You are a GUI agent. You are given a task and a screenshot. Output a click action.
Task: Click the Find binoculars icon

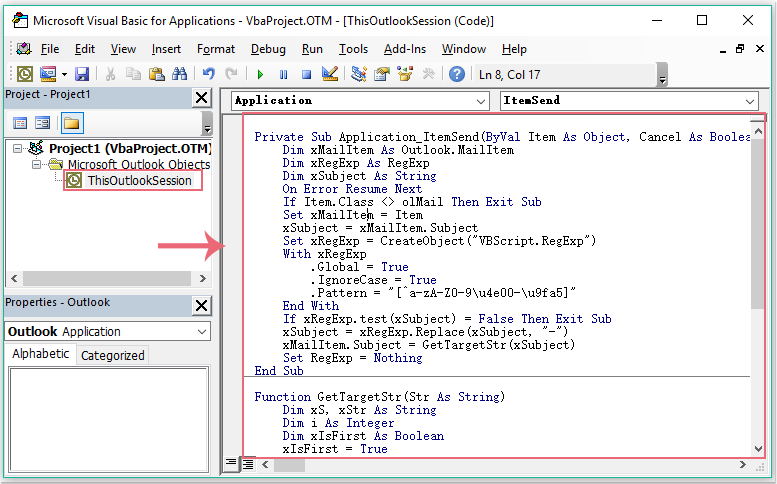(179, 74)
